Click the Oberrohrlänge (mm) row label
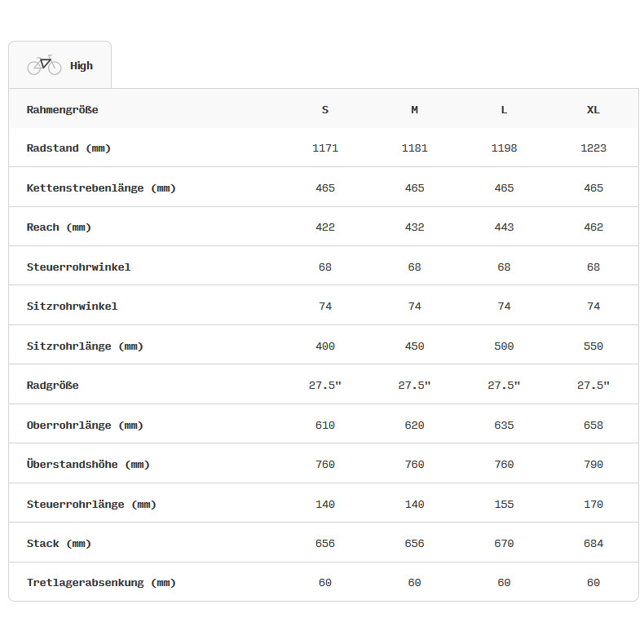 [85, 425]
